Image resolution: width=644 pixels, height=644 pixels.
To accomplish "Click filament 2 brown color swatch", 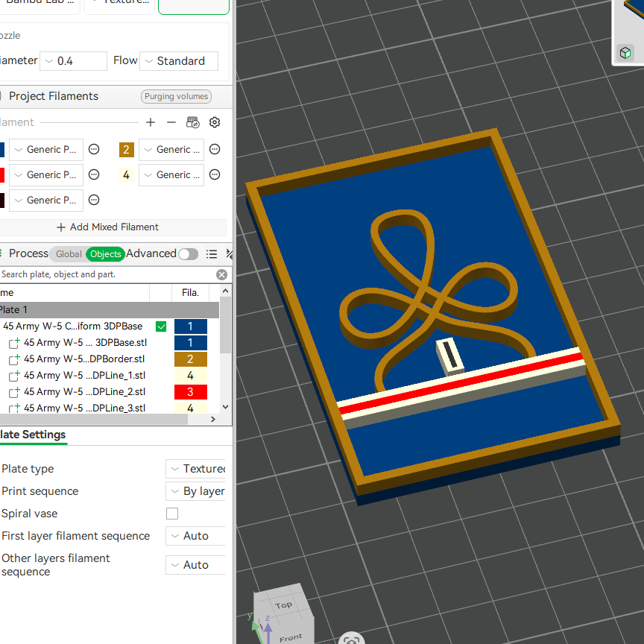I will point(127,150).
